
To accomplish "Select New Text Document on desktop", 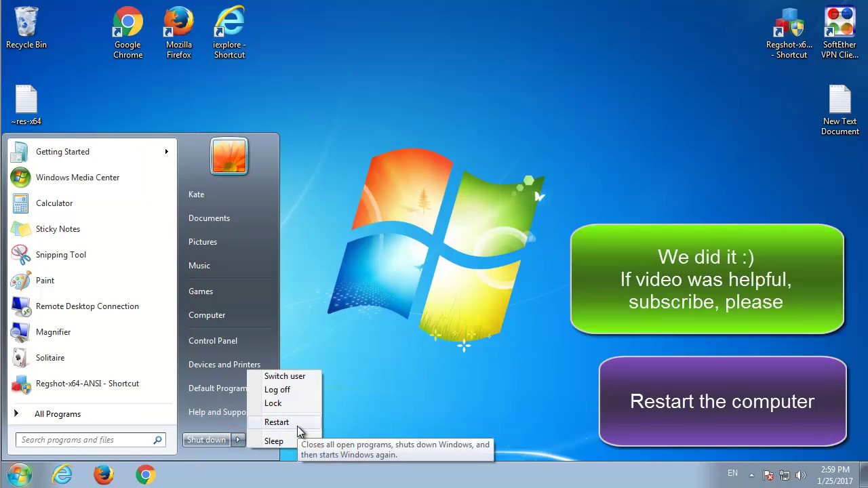I will pos(840,110).
